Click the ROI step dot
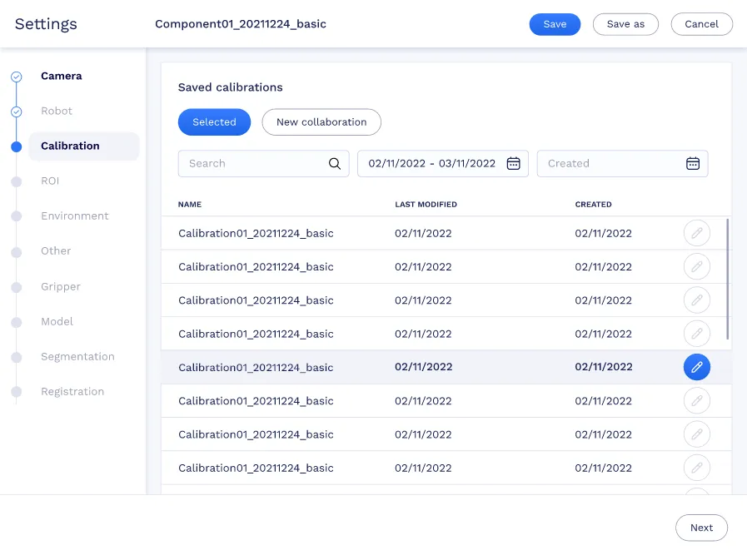This screenshot has height=560, width=747. click(16, 181)
